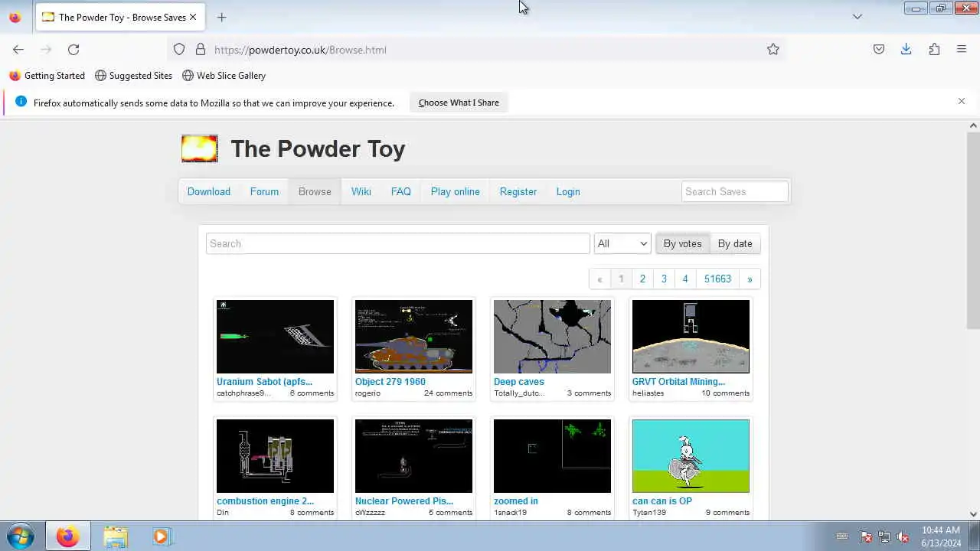Screen dimensions: 980x551
Task: Sort saves By votes
Action: click(682, 243)
